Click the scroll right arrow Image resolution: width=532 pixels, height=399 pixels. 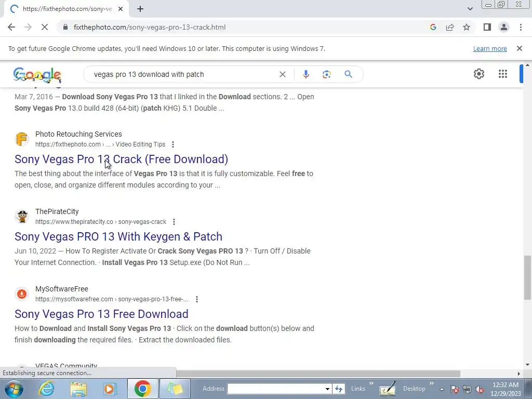pyautogui.click(x=518, y=374)
